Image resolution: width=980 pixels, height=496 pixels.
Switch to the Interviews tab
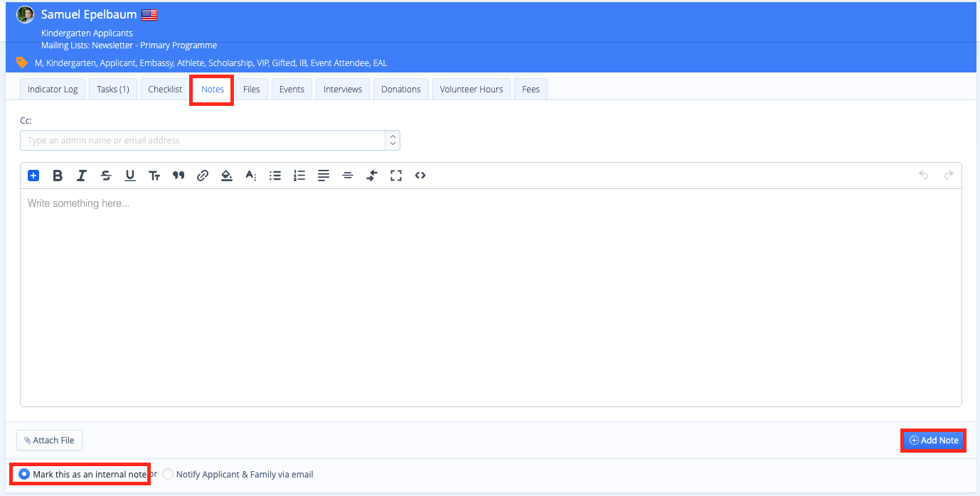(x=343, y=90)
